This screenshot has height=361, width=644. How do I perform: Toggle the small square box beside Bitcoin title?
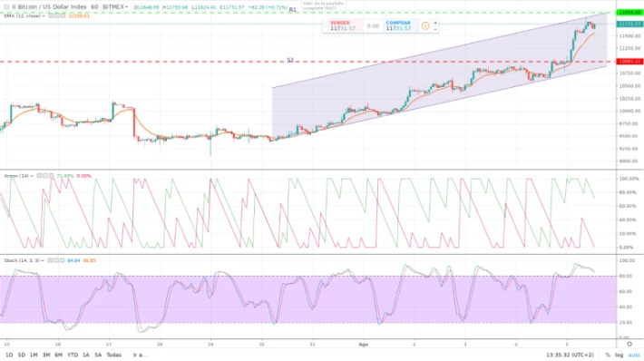tap(6, 7)
